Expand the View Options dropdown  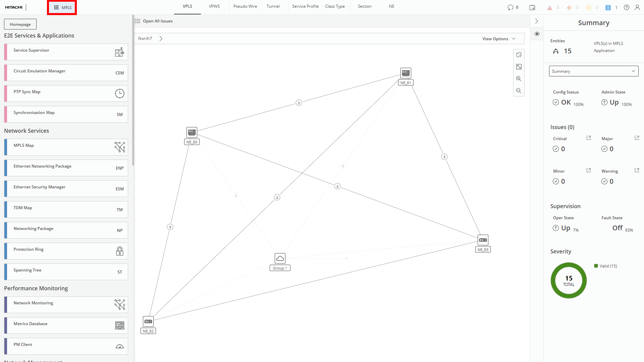point(499,39)
